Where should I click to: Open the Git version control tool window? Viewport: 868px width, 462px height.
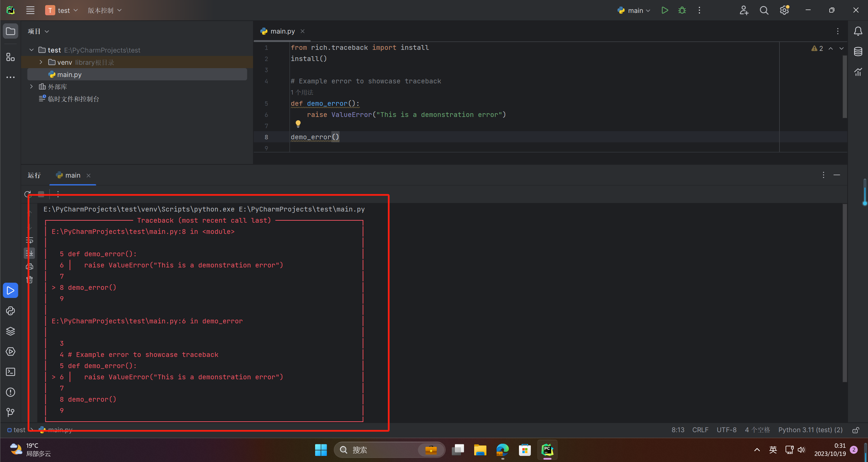click(x=11, y=412)
